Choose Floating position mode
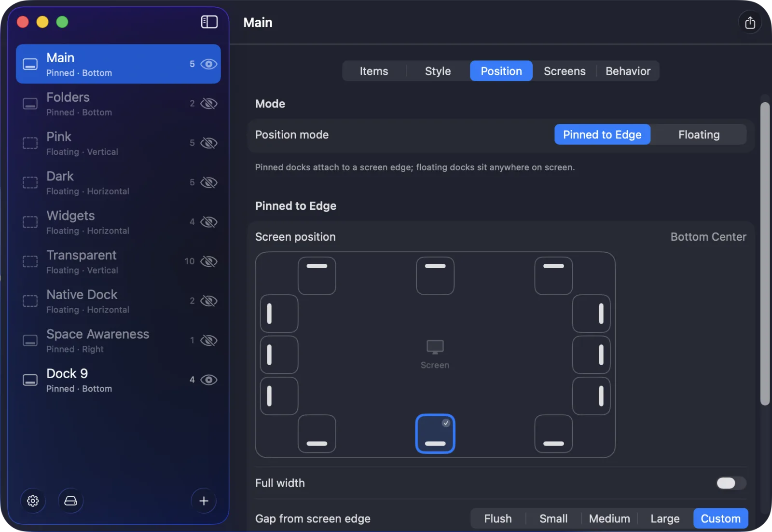This screenshot has width=772, height=532. [x=699, y=135]
